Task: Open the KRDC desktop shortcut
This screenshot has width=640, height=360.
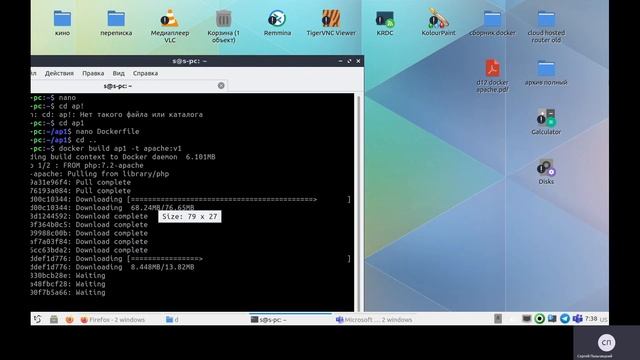Action: 384,23
